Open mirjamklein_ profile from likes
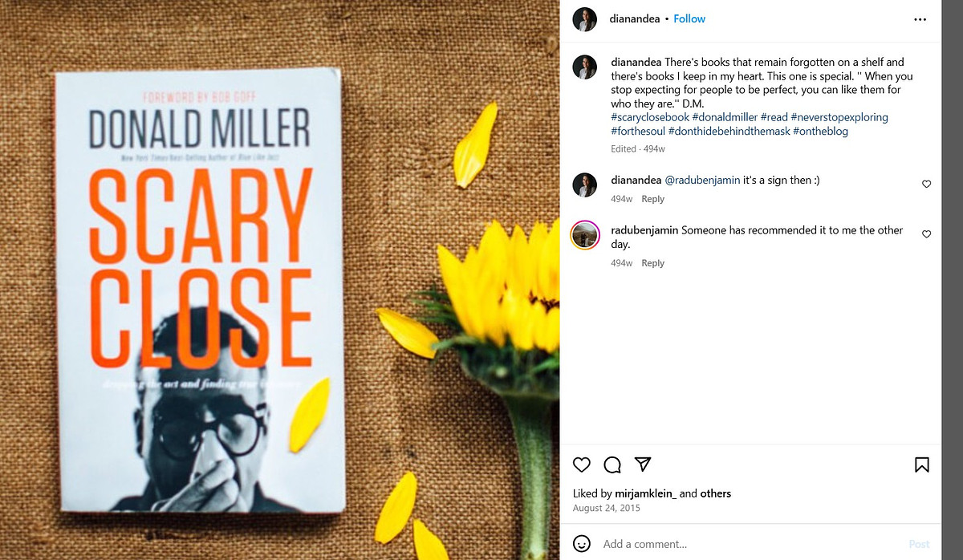 [x=645, y=493]
